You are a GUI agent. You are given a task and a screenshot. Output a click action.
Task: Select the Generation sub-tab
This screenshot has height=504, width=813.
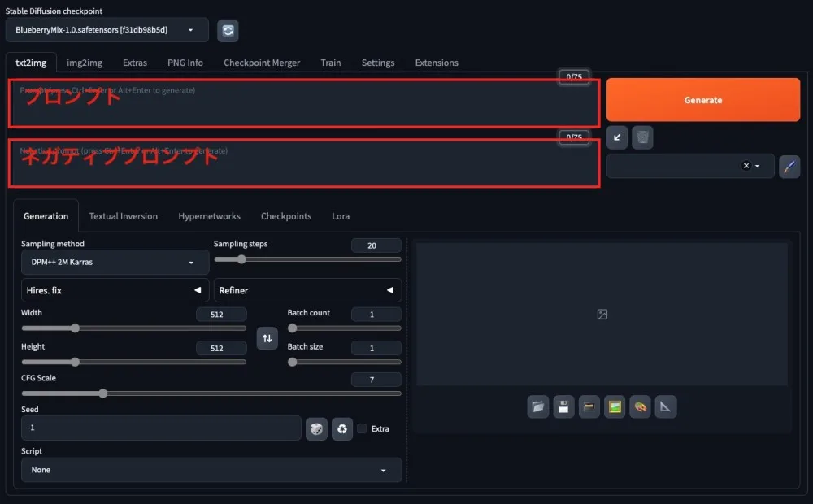pos(46,216)
